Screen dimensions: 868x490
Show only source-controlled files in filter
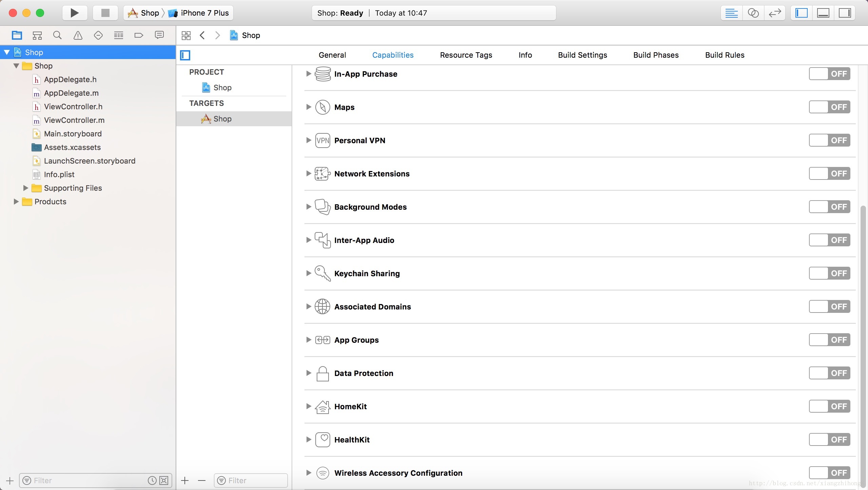[164, 480]
